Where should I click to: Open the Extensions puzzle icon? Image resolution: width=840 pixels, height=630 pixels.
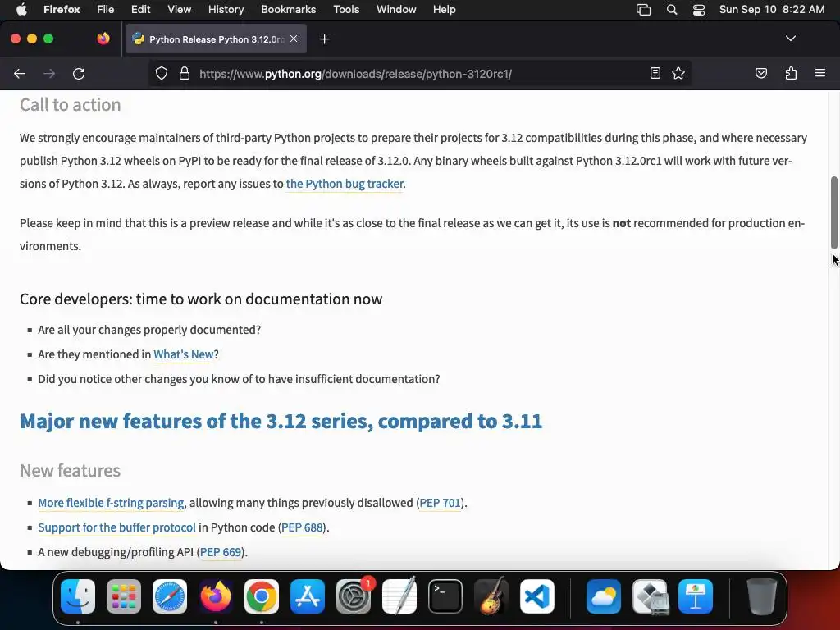tap(791, 73)
